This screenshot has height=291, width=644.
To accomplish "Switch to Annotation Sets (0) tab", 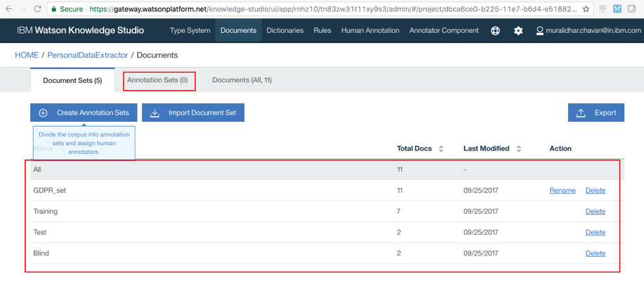I will pos(158,80).
